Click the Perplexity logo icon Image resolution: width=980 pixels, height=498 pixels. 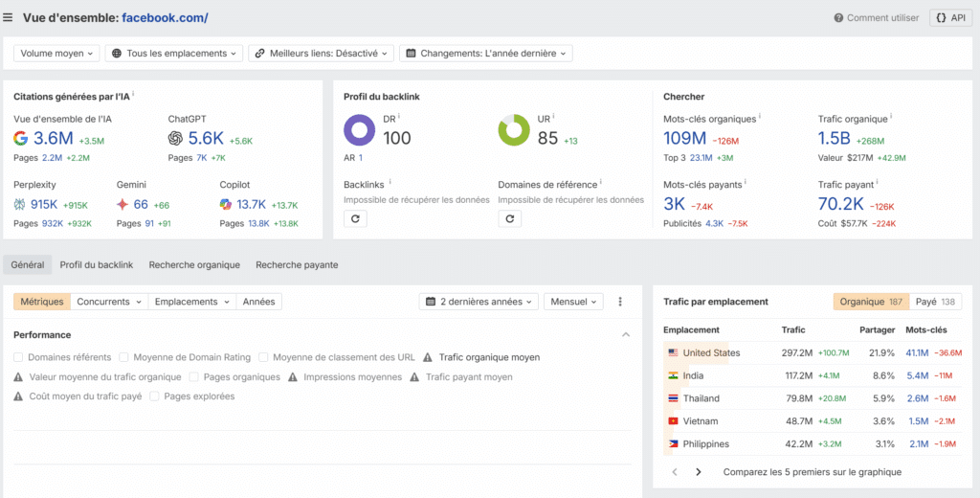pos(19,205)
